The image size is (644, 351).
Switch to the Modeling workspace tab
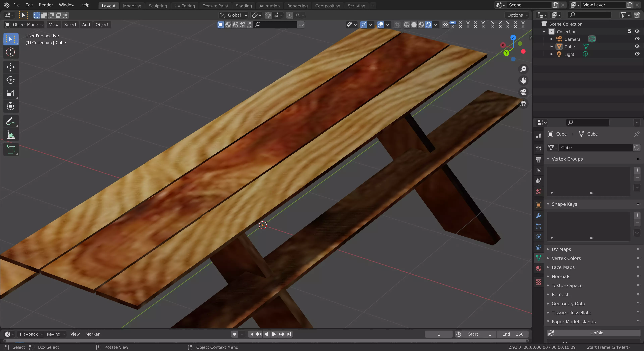[132, 6]
